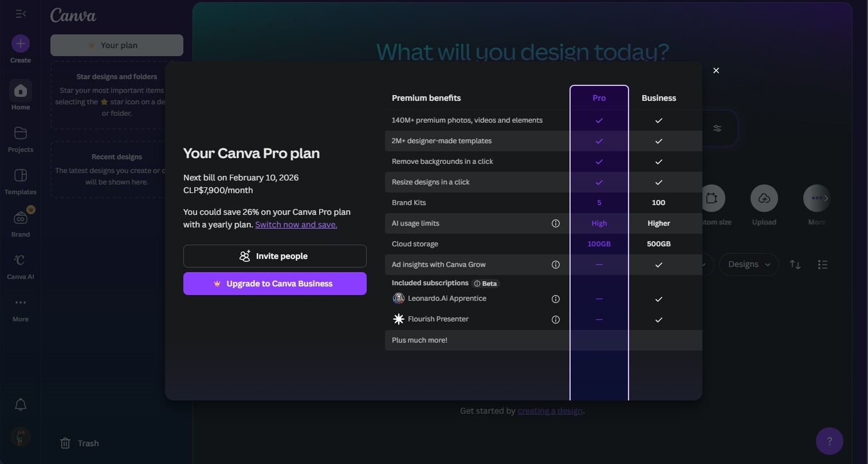Open Projects from the sidebar
This screenshot has width=868, height=464.
(21, 134)
